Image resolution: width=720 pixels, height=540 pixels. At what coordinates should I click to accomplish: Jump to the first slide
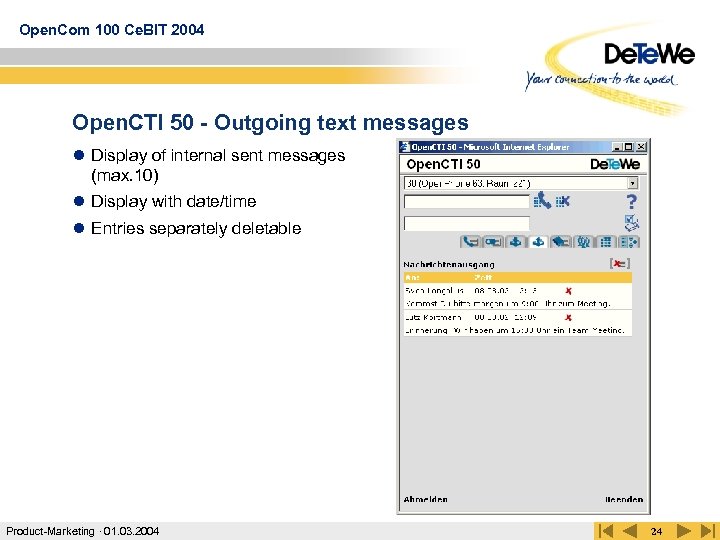(607, 531)
